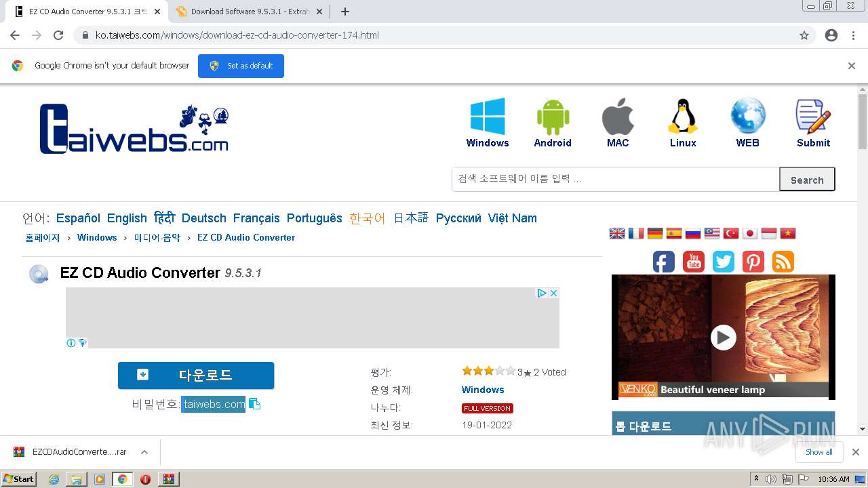This screenshot has height=488, width=868.
Task: Open the Windows breadcrumb link
Action: [97, 238]
